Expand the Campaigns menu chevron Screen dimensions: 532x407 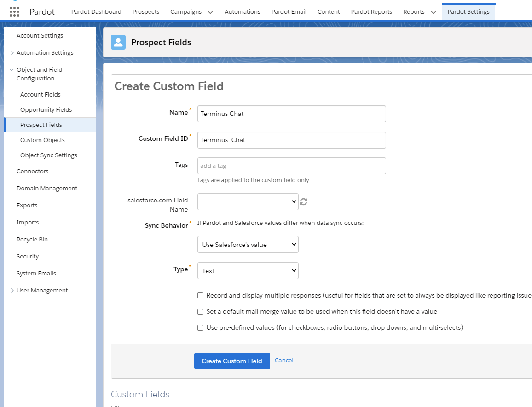pos(210,12)
